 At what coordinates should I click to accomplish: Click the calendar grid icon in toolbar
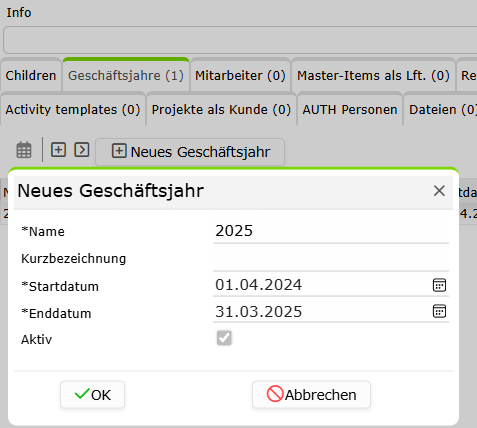24,150
